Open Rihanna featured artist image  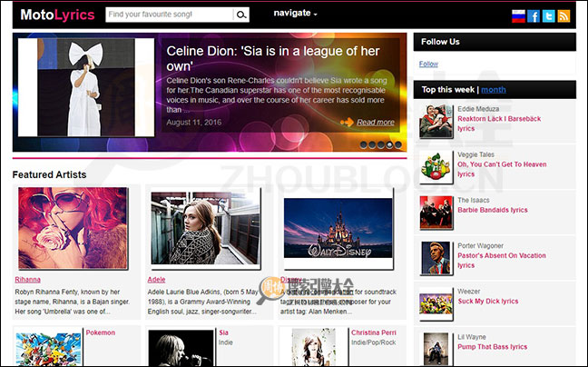pyautogui.click(x=73, y=228)
